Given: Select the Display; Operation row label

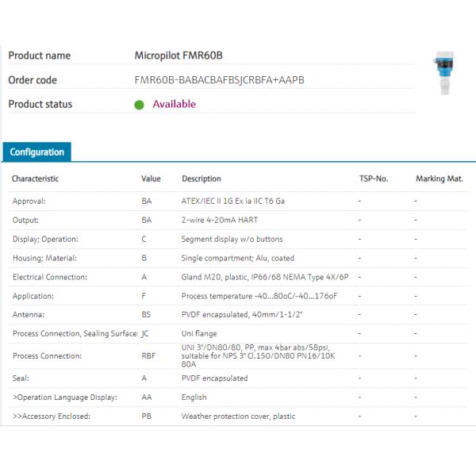Looking at the screenshot, I should tap(47, 240).
